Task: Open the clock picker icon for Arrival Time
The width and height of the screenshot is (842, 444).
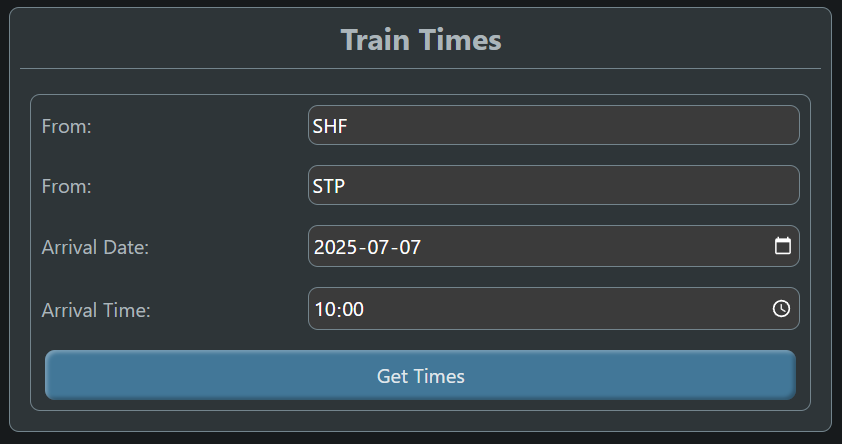Action: (781, 308)
